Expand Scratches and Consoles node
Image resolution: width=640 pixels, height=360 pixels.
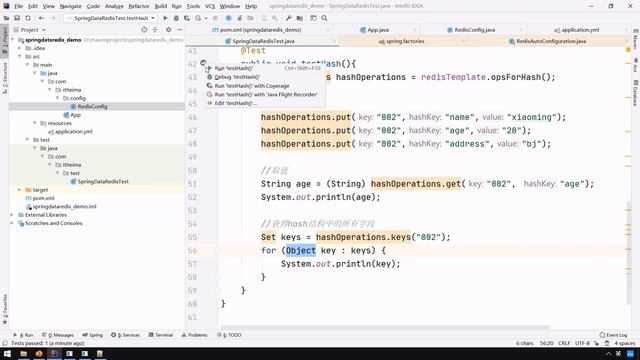[x=12, y=223]
